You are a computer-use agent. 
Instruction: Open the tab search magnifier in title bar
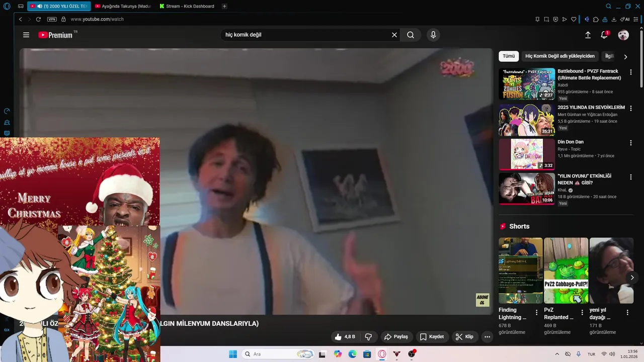[608, 7]
